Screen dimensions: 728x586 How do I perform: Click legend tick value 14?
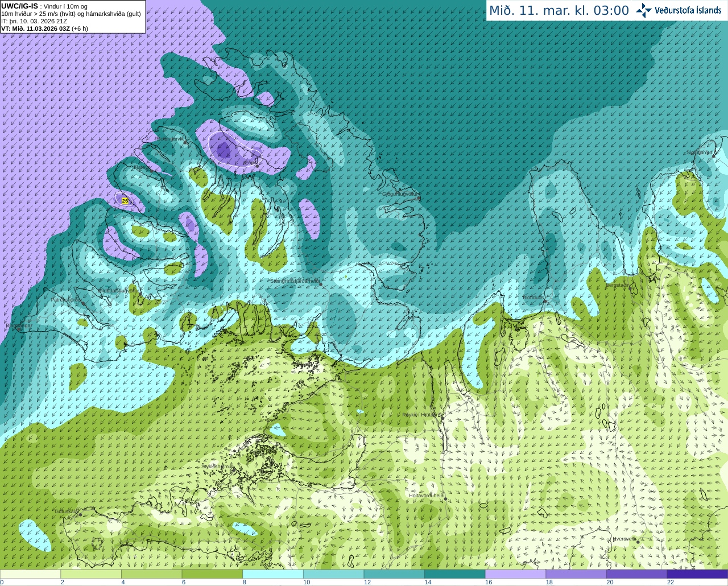(x=428, y=582)
